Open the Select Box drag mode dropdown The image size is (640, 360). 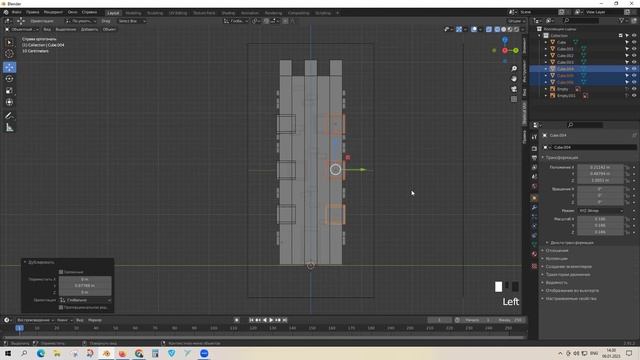tap(131, 21)
